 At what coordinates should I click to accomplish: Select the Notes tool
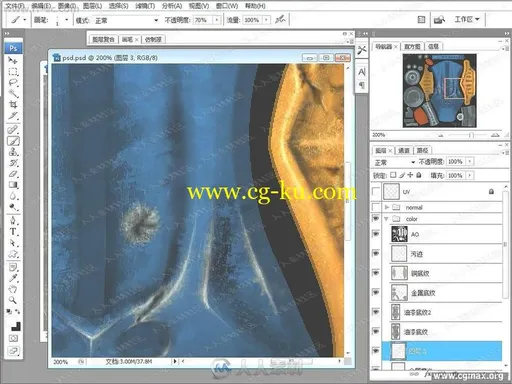tap(13, 267)
